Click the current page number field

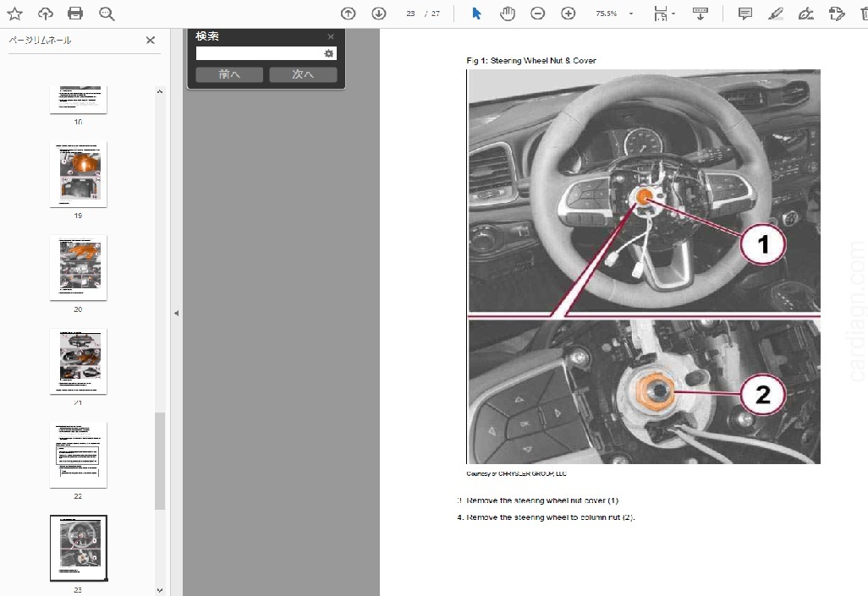point(410,14)
